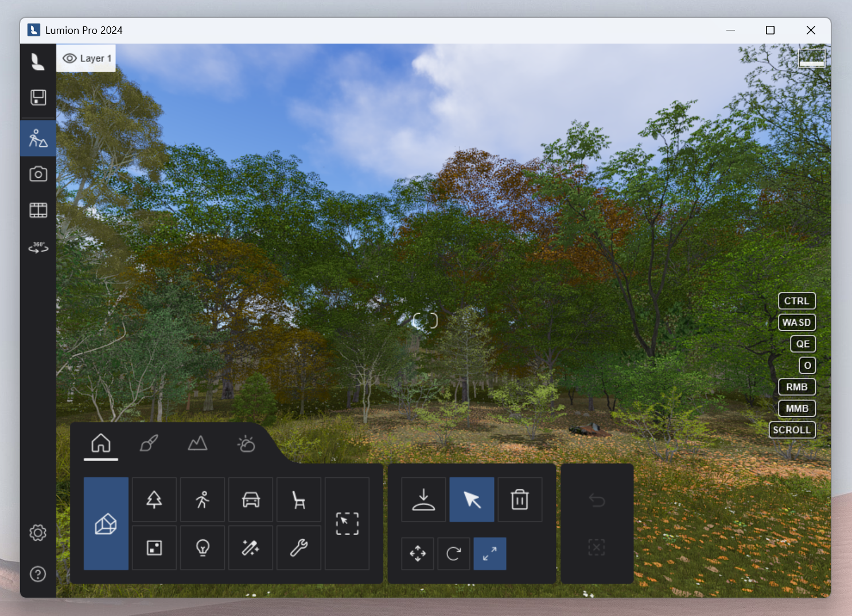Open Photo mode from the sidebar
This screenshot has width=852, height=616.
[x=38, y=174]
